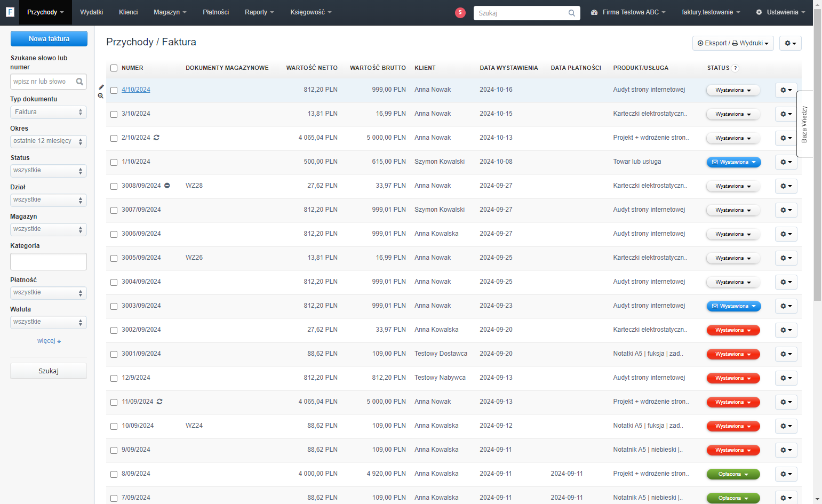The width and height of the screenshot is (822, 504).
Task: Open status dropdown for invoice 3/10/2024
Action: (x=733, y=114)
